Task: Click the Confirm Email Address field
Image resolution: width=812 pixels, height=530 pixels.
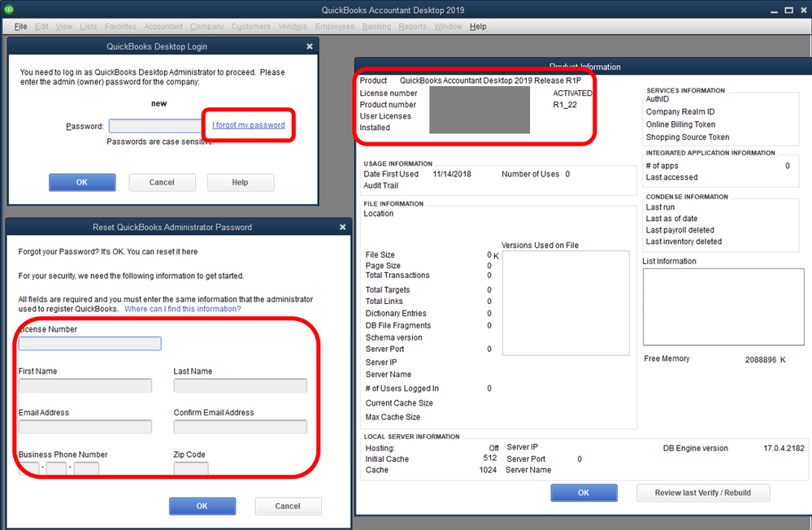Action: (241, 427)
